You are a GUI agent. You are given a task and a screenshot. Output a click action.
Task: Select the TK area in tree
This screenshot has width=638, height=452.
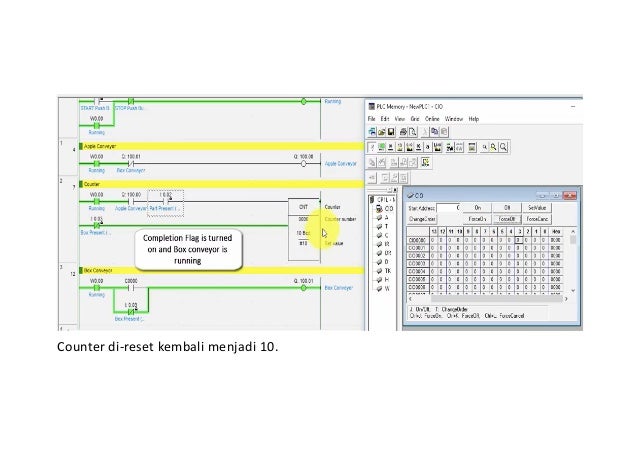(384, 271)
